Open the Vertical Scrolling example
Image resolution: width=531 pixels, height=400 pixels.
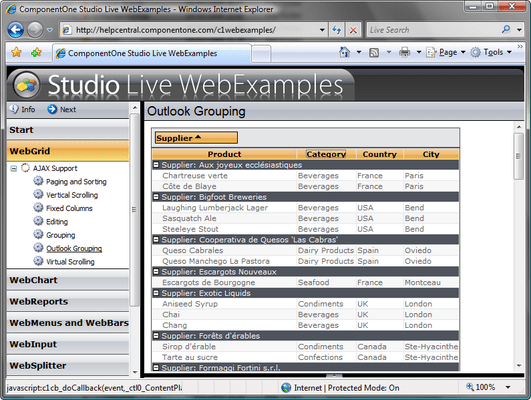pos(72,195)
